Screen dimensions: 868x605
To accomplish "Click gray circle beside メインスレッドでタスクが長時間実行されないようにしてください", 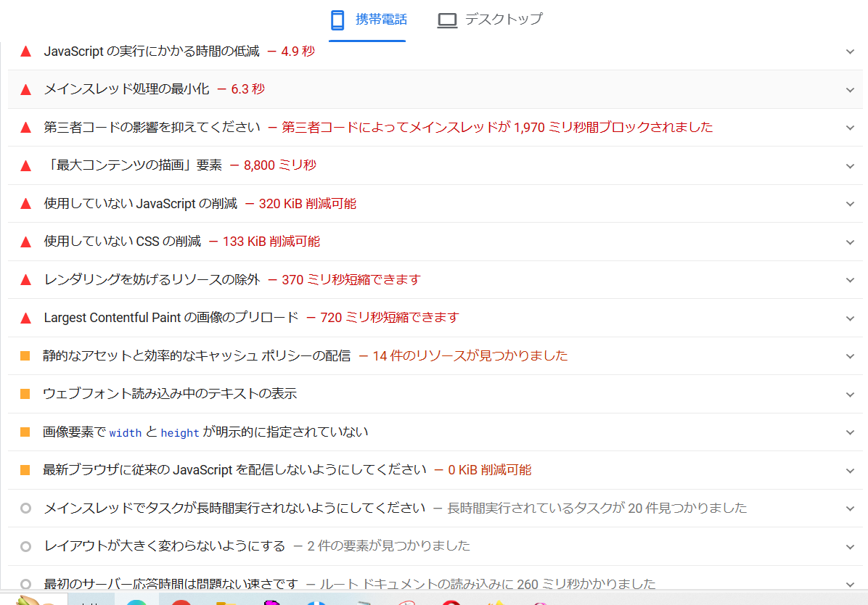I will point(26,509).
